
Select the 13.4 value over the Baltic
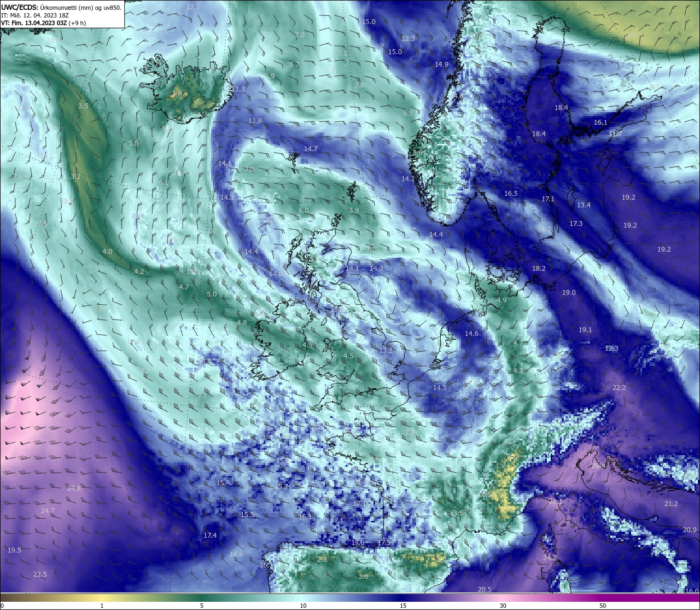[x=584, y=205]
